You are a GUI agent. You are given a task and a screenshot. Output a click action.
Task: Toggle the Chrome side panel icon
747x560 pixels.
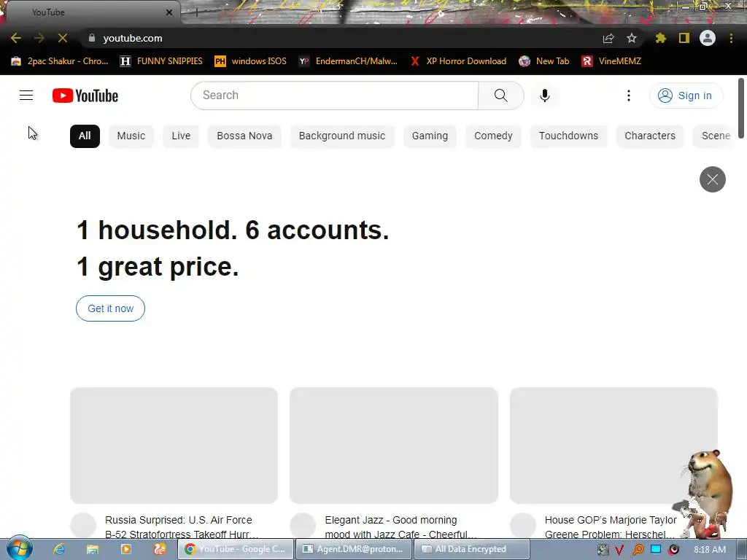tap(684, 38)
